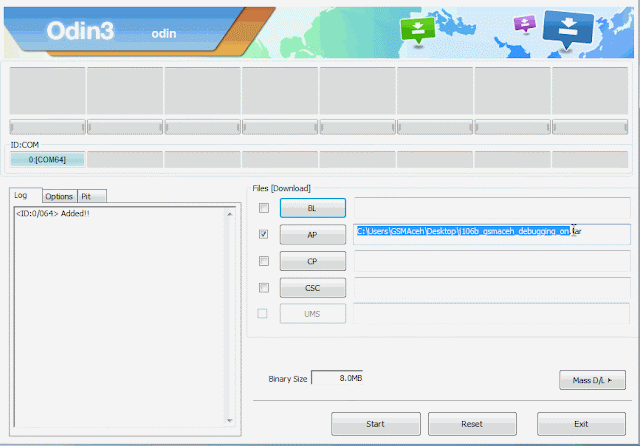Uncheck the AP file checkbox
Image resolution: width=640 pixels, height=446 pixels.
(x=264, y=234)
